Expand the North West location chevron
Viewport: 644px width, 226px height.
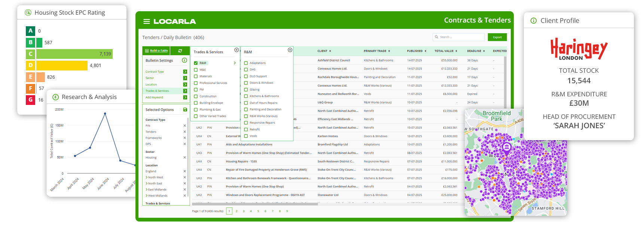[x=146, y=177]
